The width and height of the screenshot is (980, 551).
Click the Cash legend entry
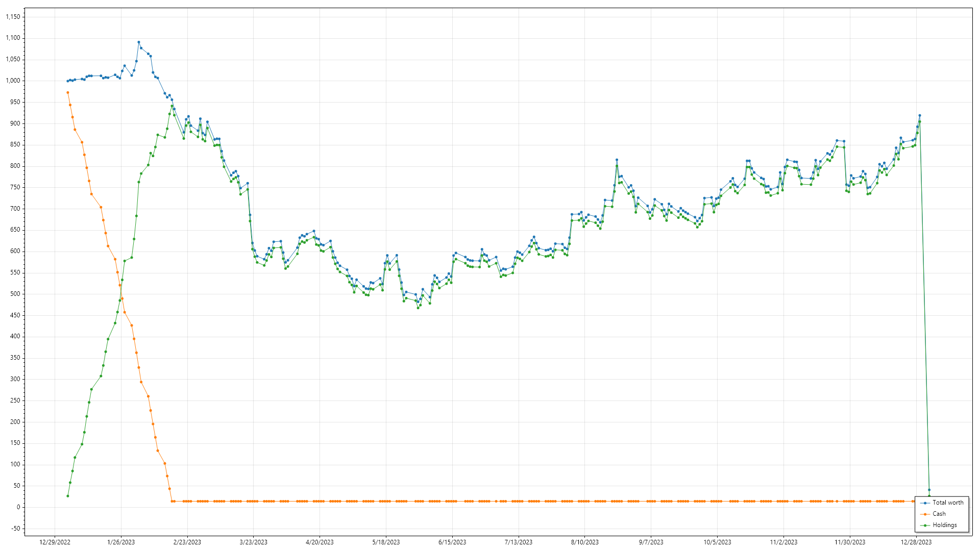933,514
